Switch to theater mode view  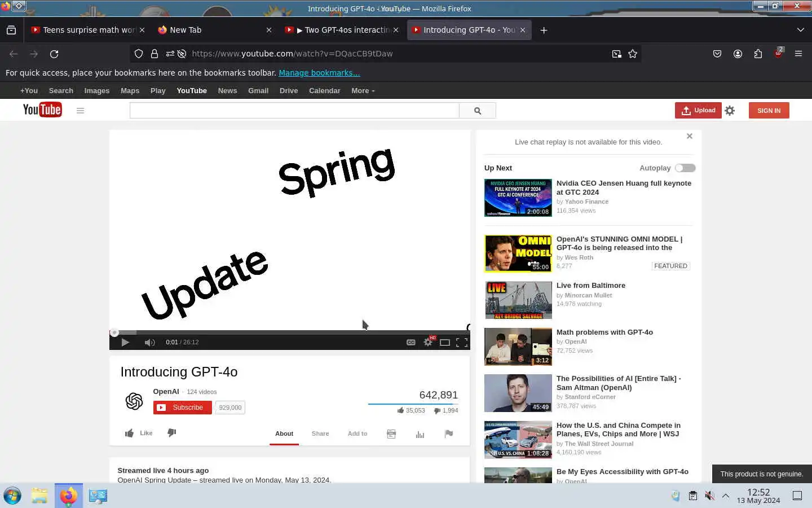tap(445, 342)
